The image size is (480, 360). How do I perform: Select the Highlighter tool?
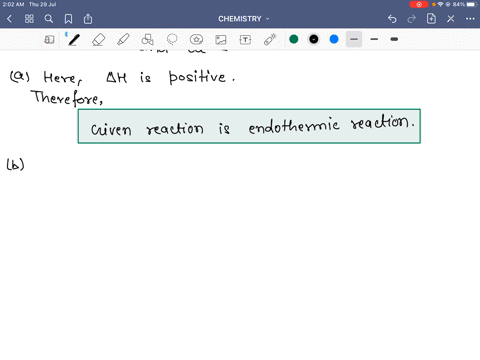123,40
